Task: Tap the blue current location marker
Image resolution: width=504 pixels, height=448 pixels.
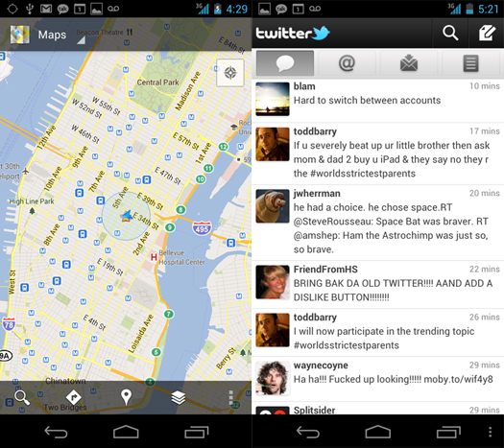Action: pyautogui.click(x=127, y=216)
